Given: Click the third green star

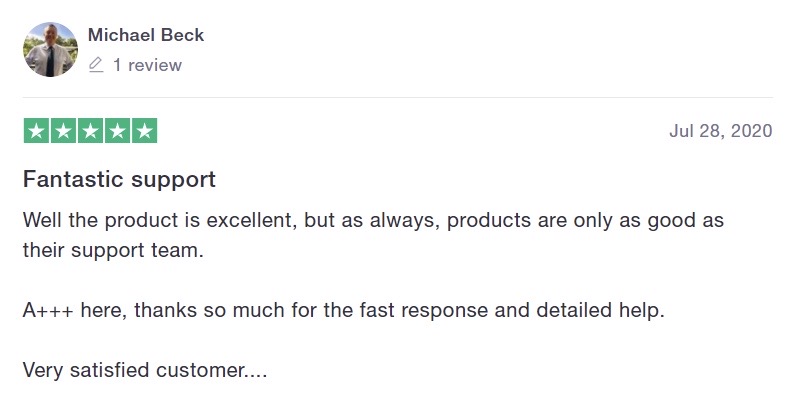Looking at the screenshot, I should [90, 131].
